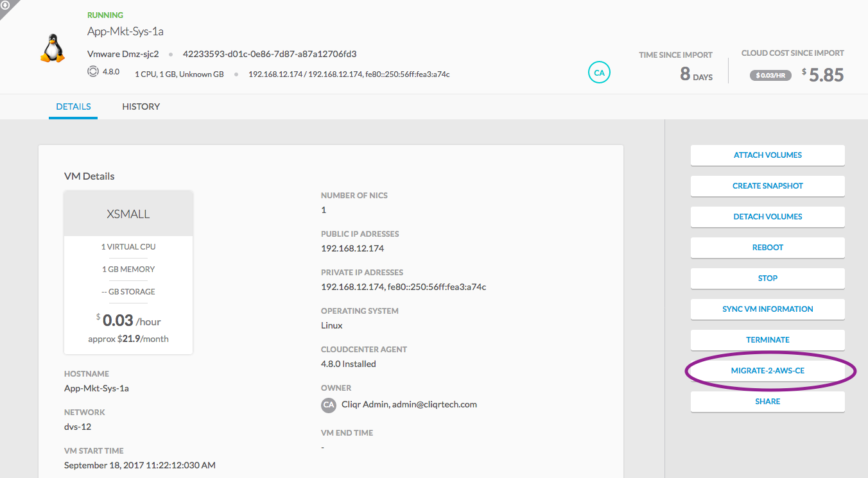This screenshot has height=478, width=868.
Task: Click the Share button
Action: (x=768, y=402)
